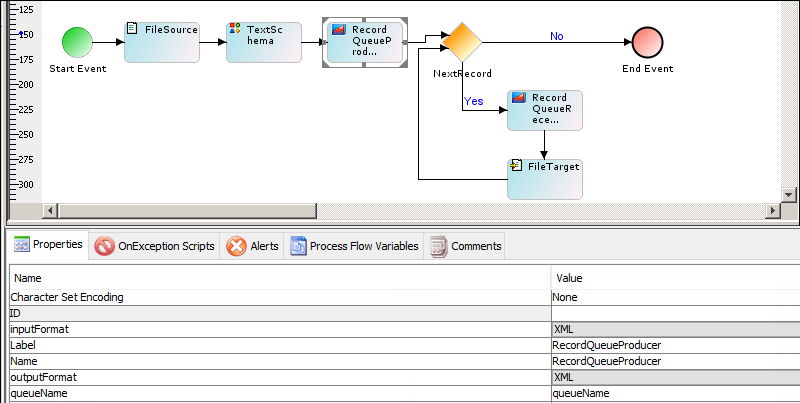Click the empty ID value field
The width and height of the screenshot is (800, 403).
pos(675,313)
